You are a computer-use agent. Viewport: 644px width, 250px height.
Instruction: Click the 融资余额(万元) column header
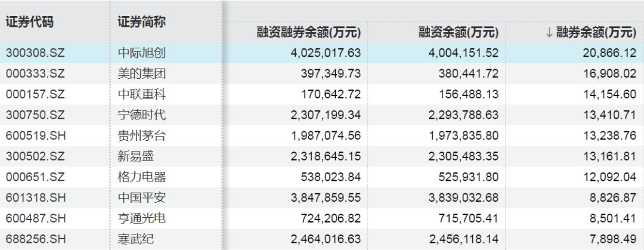459,32
